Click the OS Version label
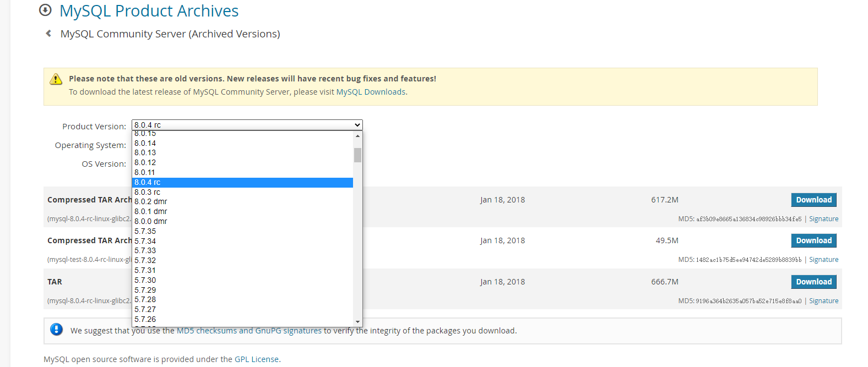 tap(104, 164)
